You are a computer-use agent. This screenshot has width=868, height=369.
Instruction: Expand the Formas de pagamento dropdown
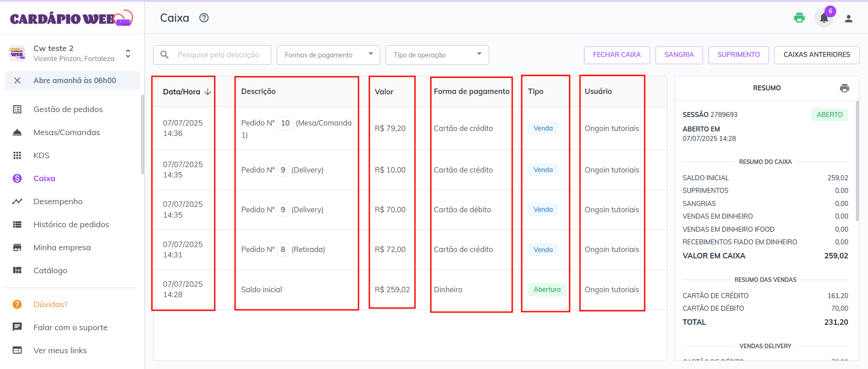coord(328,55)
